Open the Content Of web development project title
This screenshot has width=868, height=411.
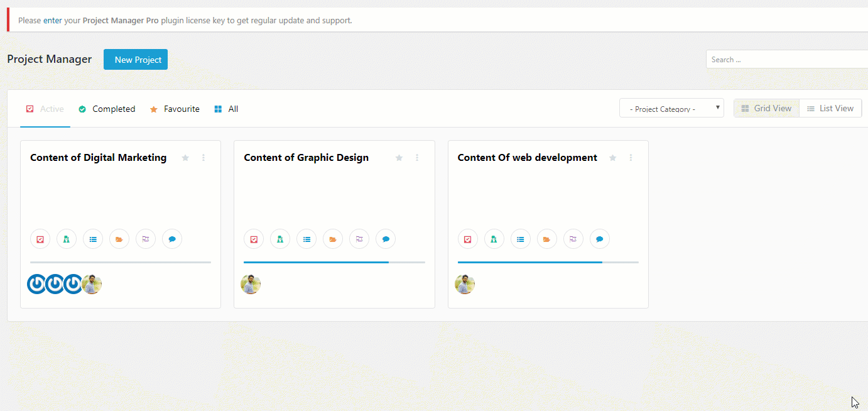pyautogui.click(x=528, y=158)
